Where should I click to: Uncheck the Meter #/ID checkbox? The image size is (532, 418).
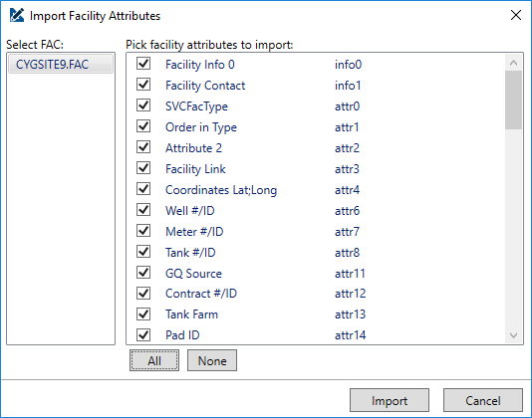[x=143, y=231]
